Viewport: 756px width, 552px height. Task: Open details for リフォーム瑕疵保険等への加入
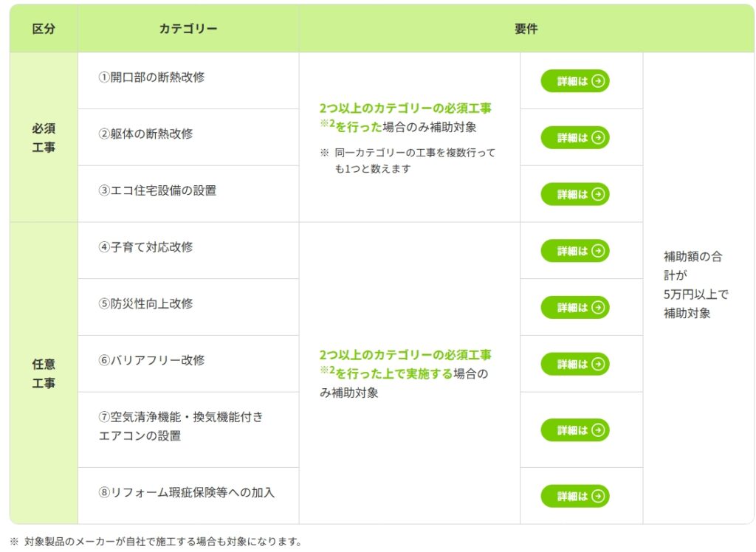point(574,496)
